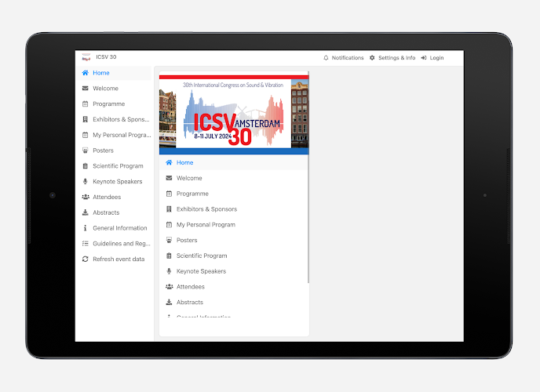This screenshot has height=392, width=540.
Task: Click the center panel vertical scrollbar
Action: [x=308, y=177]
